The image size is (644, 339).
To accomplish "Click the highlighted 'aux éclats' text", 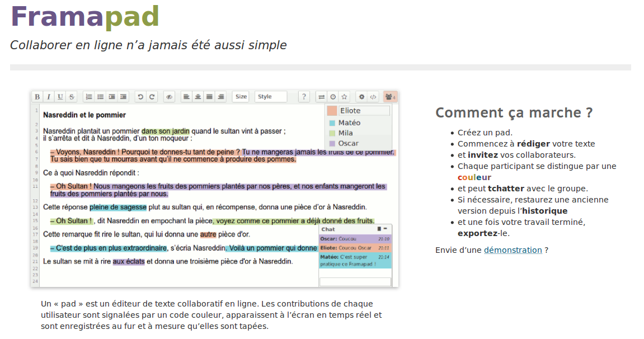I will pyautogui.click(x=129, y=261).
